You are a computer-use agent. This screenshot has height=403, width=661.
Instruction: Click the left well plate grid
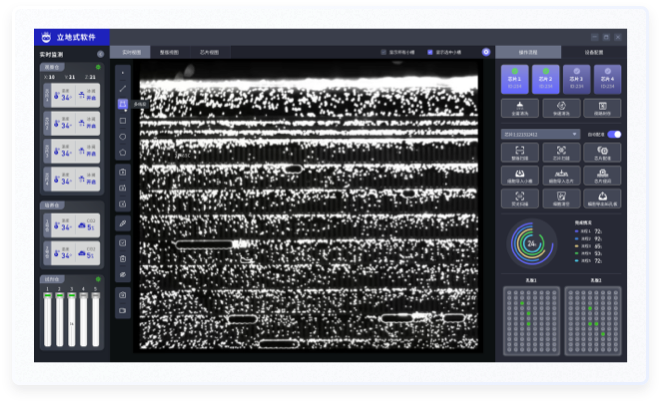tap(528, 319)
